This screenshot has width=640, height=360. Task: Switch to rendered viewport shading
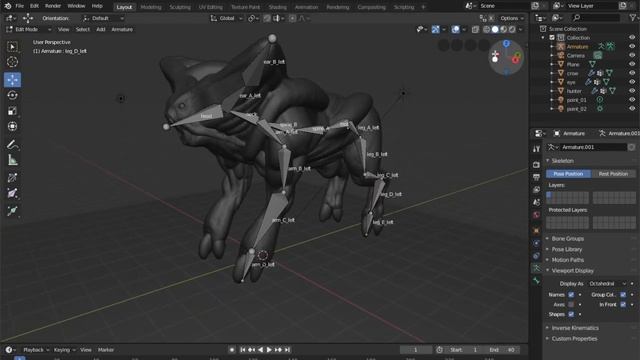point(512,29)
